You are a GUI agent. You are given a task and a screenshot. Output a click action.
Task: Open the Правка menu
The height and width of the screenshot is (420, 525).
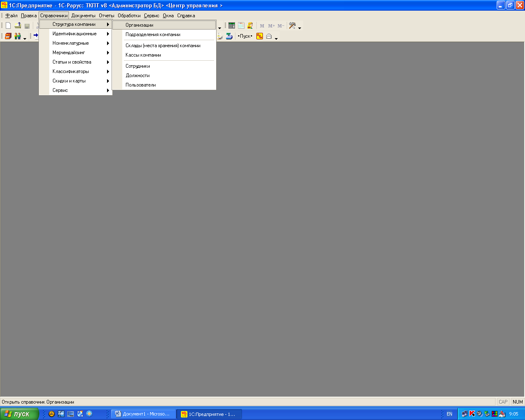tap(29, 16)
